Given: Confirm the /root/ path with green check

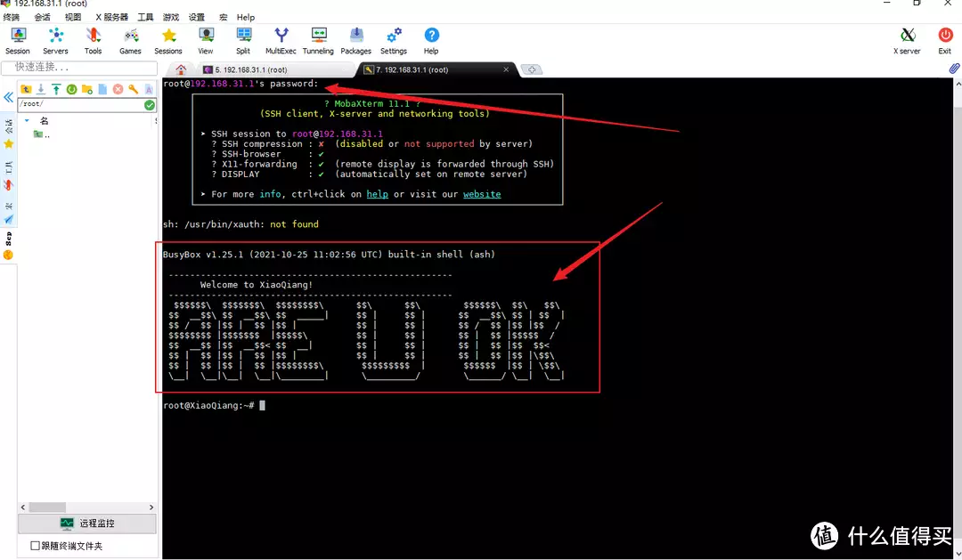Looking at the screenshot, I should [x=149, y=105].
